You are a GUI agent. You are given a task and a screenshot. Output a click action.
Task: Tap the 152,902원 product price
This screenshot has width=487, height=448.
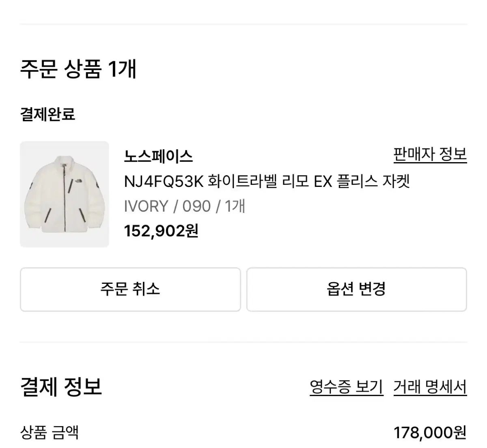pyautogui.click(x=161, y=231)
